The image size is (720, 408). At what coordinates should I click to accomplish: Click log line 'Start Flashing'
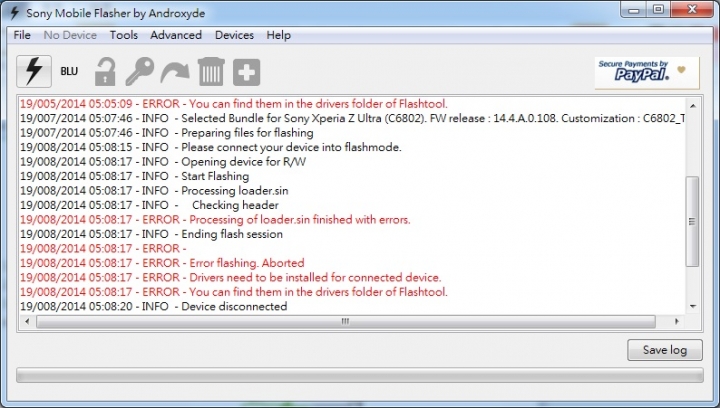tap(135, 176)
